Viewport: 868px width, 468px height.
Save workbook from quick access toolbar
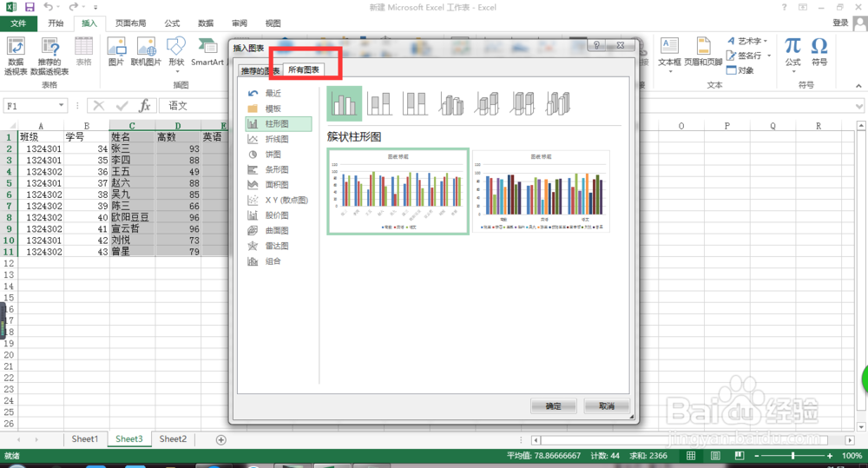click(30, 7)
